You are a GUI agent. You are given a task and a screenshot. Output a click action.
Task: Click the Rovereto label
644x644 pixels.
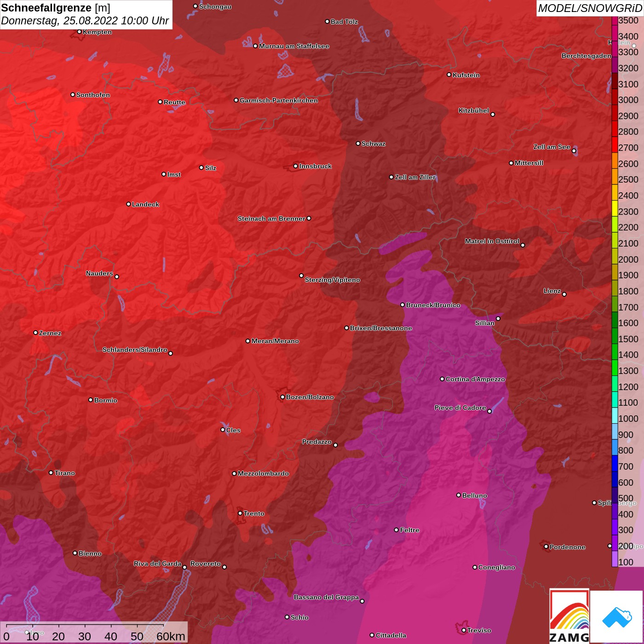206,563
